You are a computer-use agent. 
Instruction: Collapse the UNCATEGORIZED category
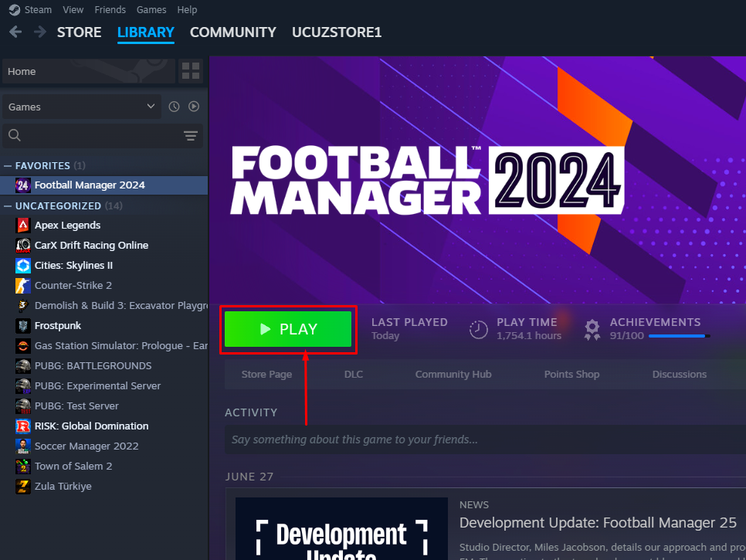pyautogui.click(x=7, y=205)
